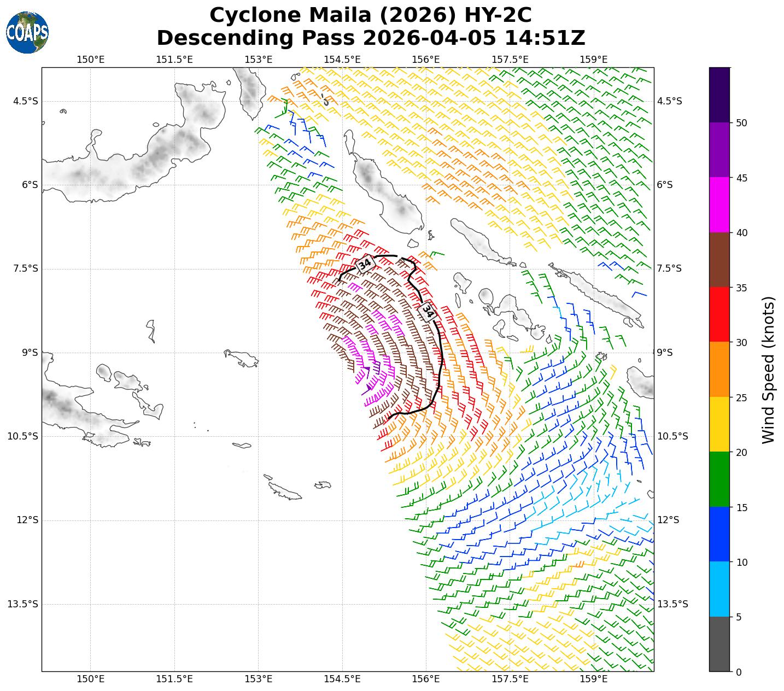Pick the orange 25-30 knot colorbar band
Image resolution: width=784 pixels, height=691 pixels.
(719, 370)
